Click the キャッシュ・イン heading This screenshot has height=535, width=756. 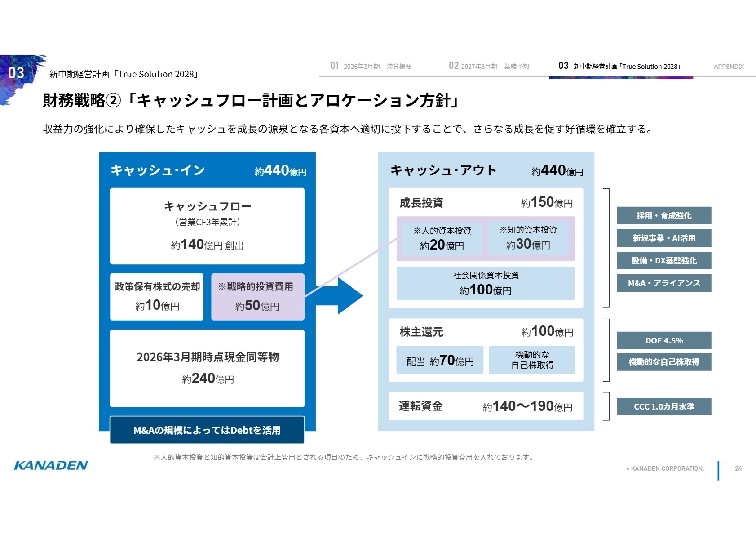coord(158,170)
